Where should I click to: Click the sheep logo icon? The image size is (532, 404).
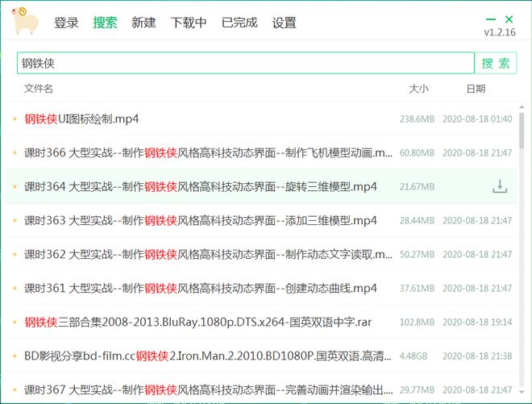click(25, 21)
